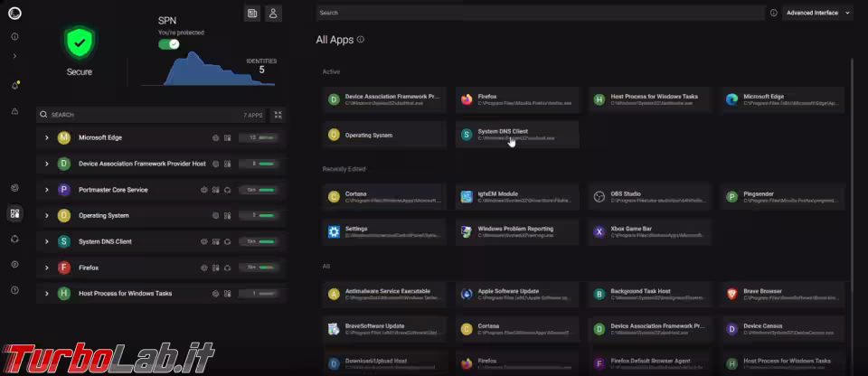This screenshot has height=376, width=868.
Task: Click the Brave Browser app icon
Action: pyautogui.click(x=731, y=294)
